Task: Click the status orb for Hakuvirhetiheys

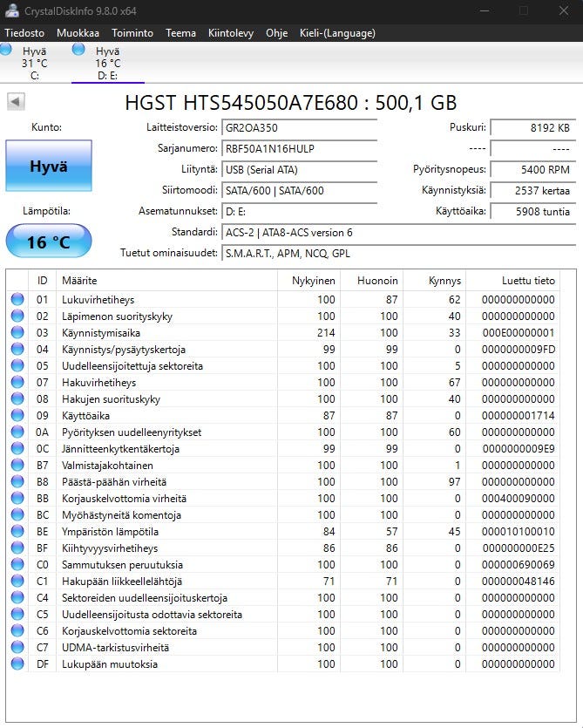Action: tap(17, 382)
